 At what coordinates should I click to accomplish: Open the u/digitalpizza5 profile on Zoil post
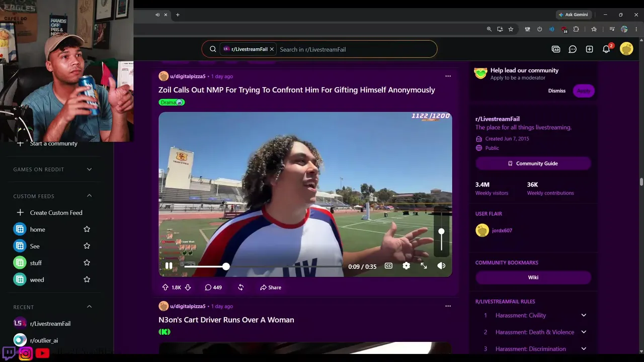(x=188, y=76)
